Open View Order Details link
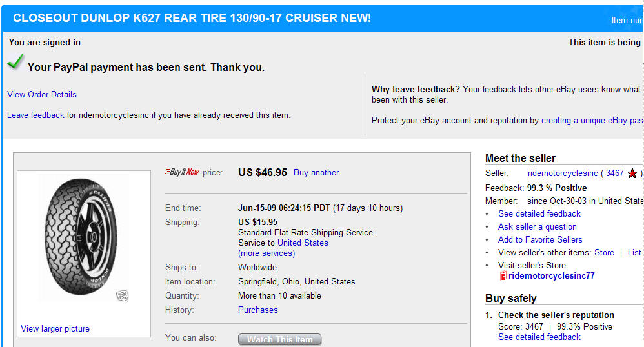 pyautogui.click(x=42, y=94)
